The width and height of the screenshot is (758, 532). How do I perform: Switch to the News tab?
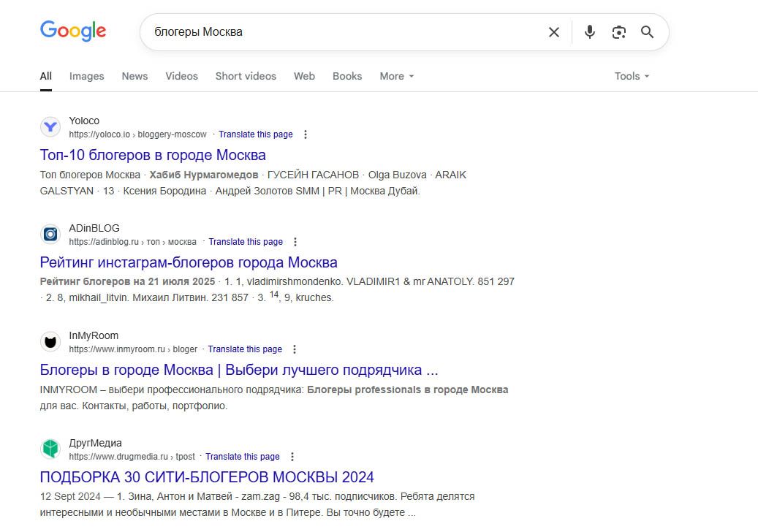point(135,76)
